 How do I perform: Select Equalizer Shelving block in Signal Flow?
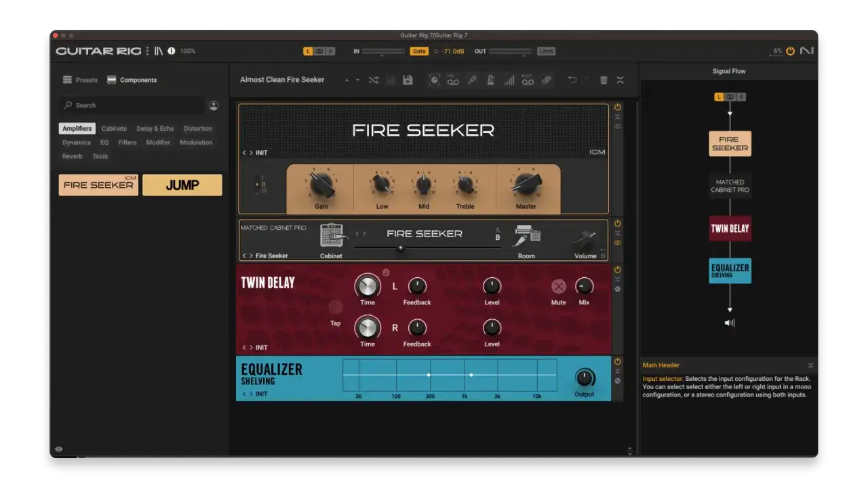(730, 270)
